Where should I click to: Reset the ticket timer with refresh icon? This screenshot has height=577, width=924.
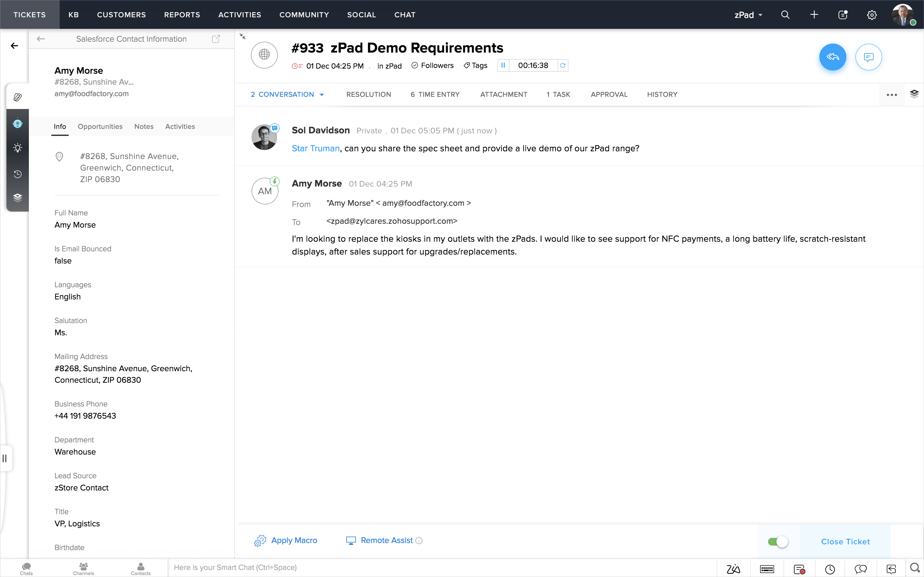[562, 65]
